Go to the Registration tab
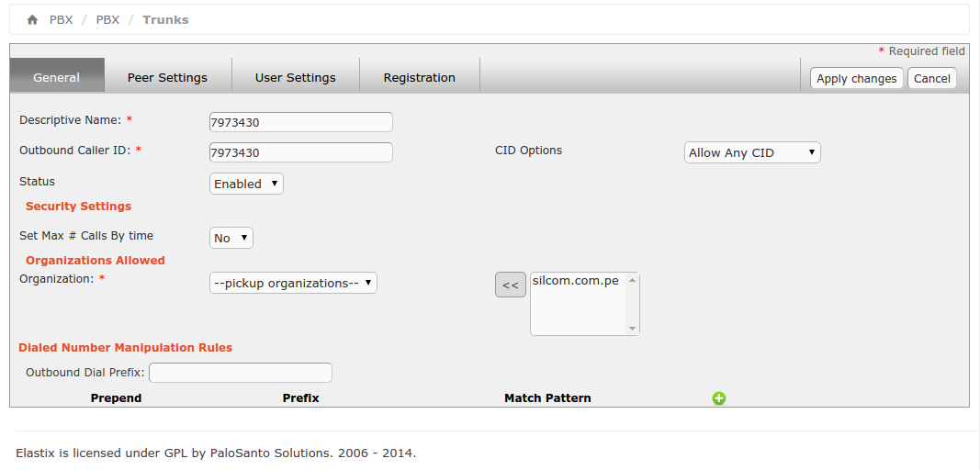Viewport: 980px width, 470px height. point(419,78)
